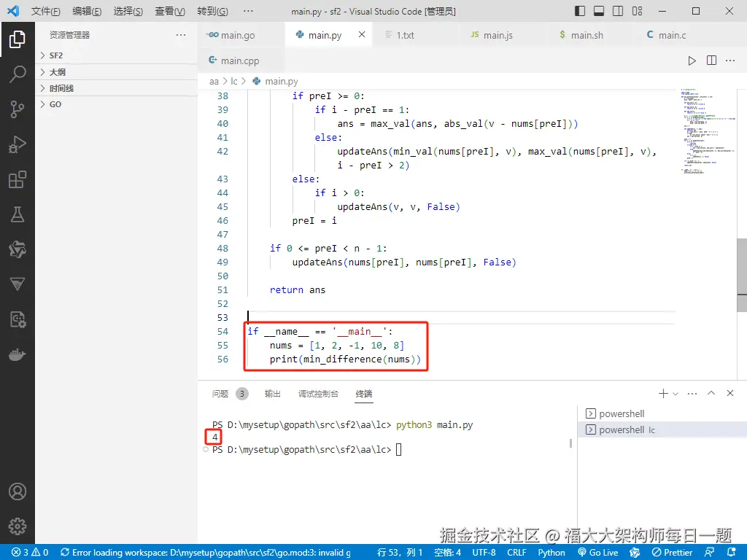The width and height of the screenshot is (747, 560).
Task: Open the Docker view in activity bar
Action: (18, 355)
